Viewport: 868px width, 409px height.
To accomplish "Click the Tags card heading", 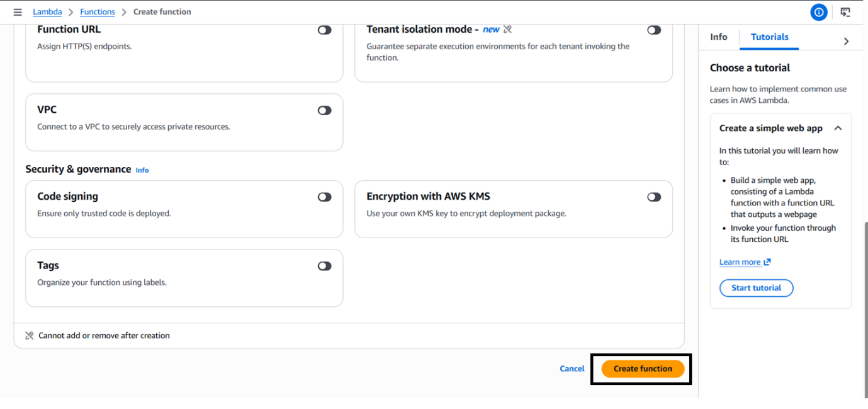I will [48, 265].
